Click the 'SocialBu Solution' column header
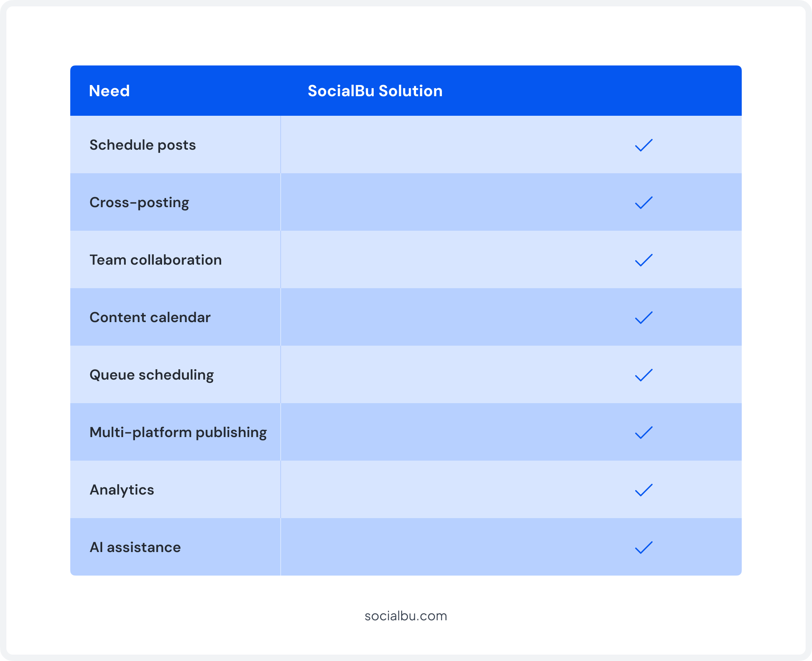The height and width of the screenshot is (661, 812). (375, 91)
